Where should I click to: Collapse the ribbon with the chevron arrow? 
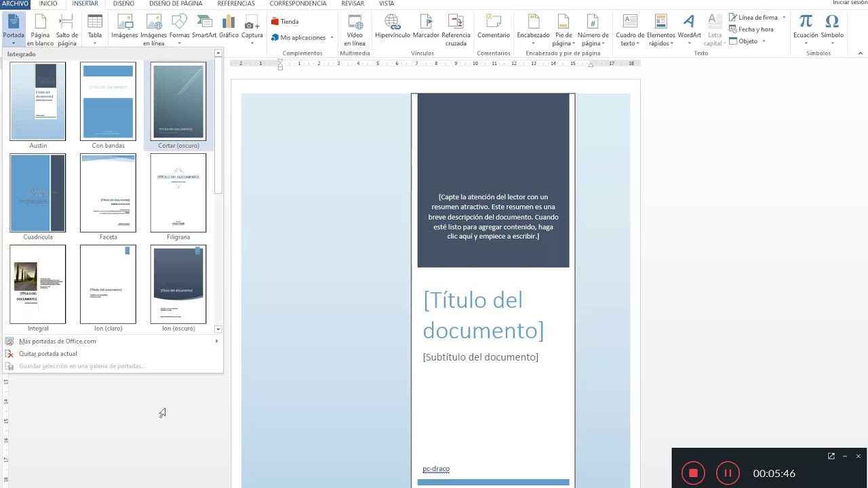861,53
